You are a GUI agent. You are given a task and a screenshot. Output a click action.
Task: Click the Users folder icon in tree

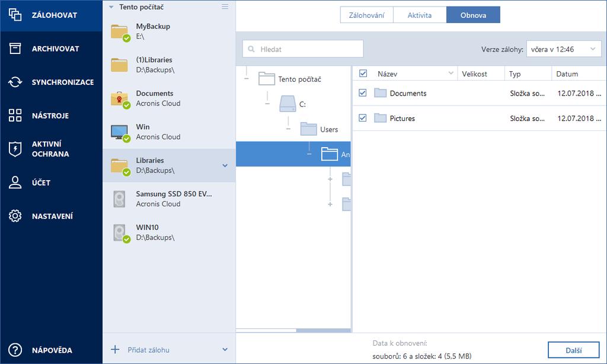[308, 129]
